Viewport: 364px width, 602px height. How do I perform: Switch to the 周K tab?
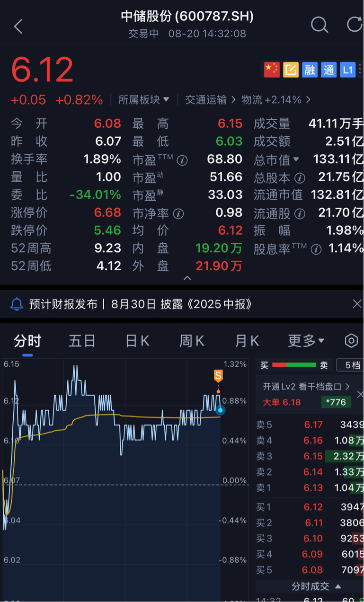[x=192, y=341]
